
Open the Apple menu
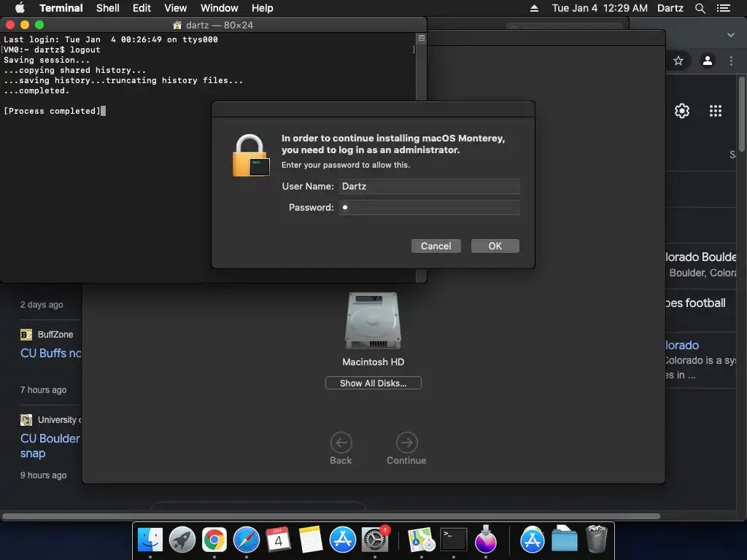(x=20, y=7)
